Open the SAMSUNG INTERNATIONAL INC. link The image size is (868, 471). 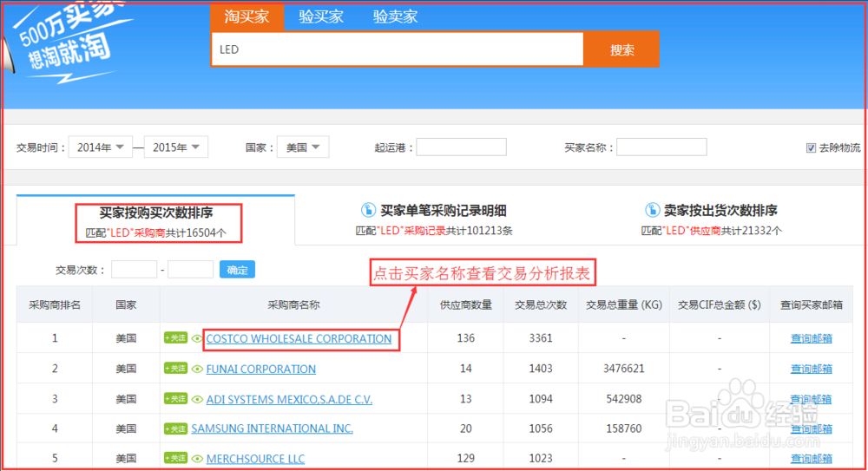pos(272,428)
